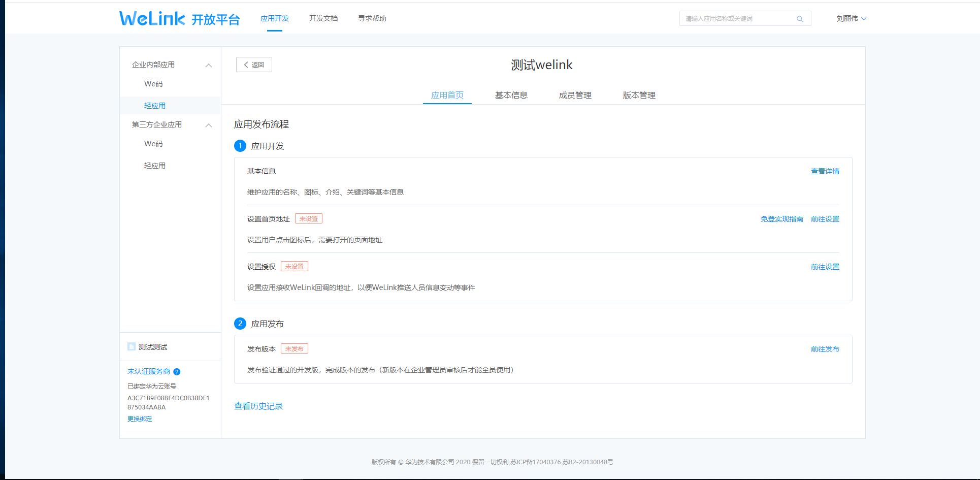This screenshot has height=480, width=980.
Task: Click 前往发布 to publish version
Action: tap(825, 349)
